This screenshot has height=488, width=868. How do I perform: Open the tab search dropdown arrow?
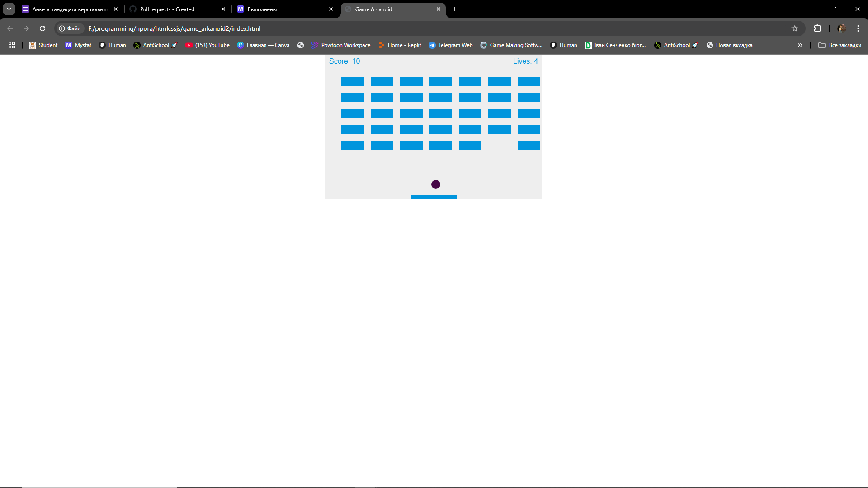click(9, 9)
